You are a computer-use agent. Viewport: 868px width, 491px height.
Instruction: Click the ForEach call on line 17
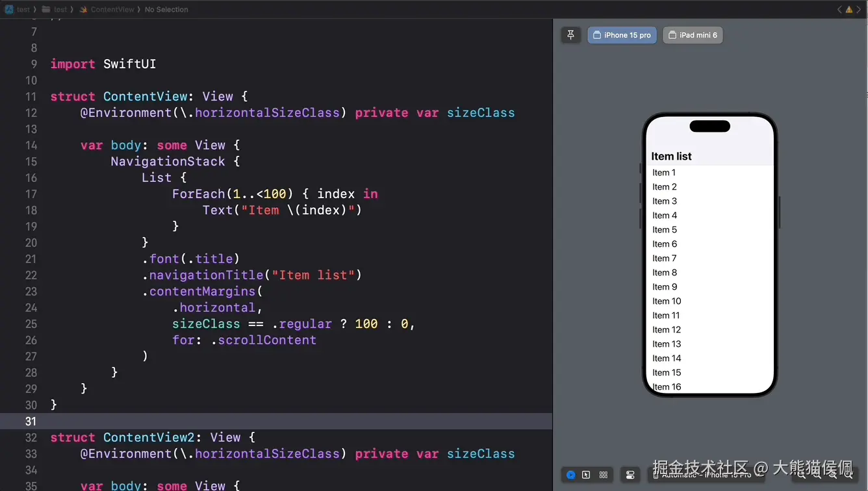(198, 194)
